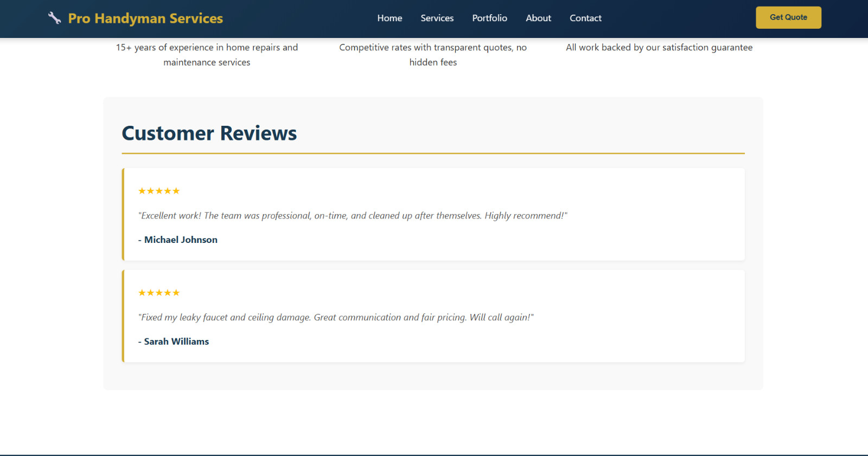This screenshot has width=868, height=456.
Task: Click the first star in Michael's rating
Action: tap(142, 191)
